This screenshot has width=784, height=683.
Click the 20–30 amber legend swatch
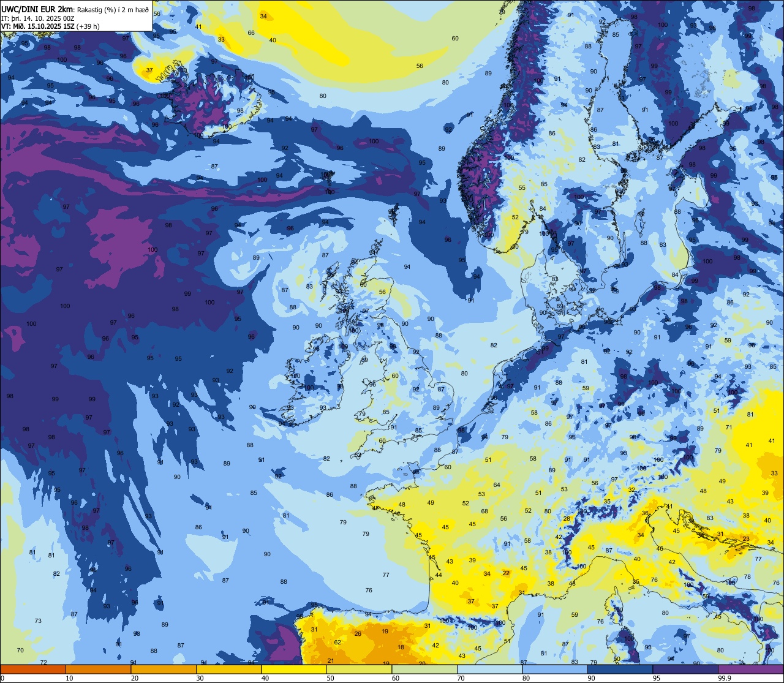[164, 669]
